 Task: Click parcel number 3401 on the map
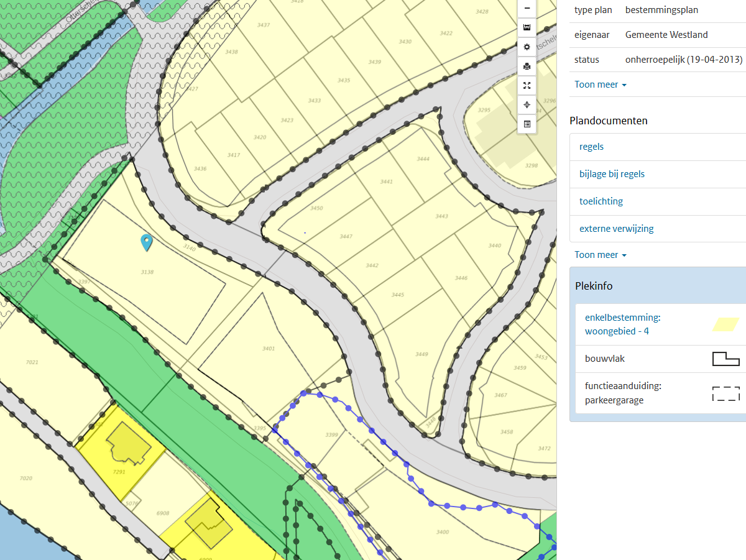269,349
